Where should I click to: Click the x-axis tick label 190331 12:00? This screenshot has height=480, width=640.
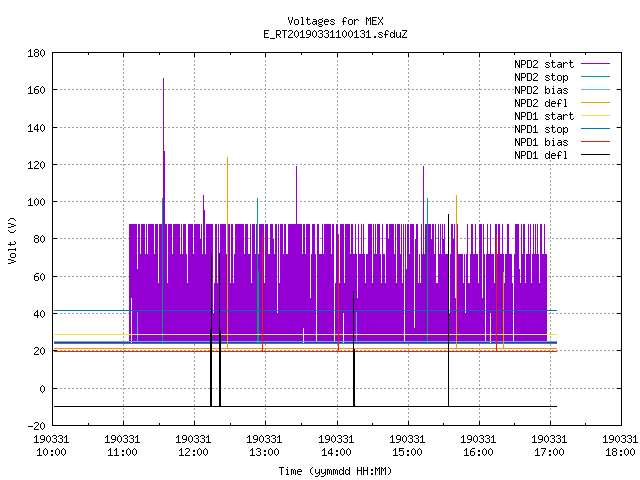(193, 446)
